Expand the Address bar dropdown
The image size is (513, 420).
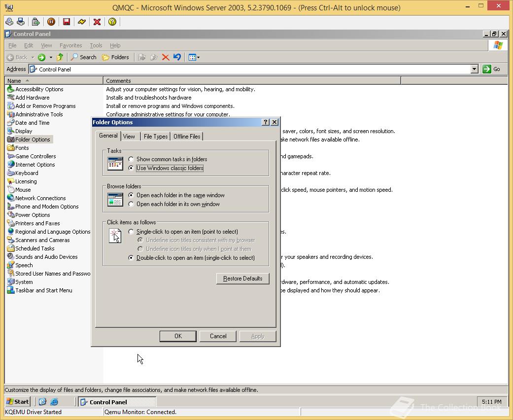475,69
